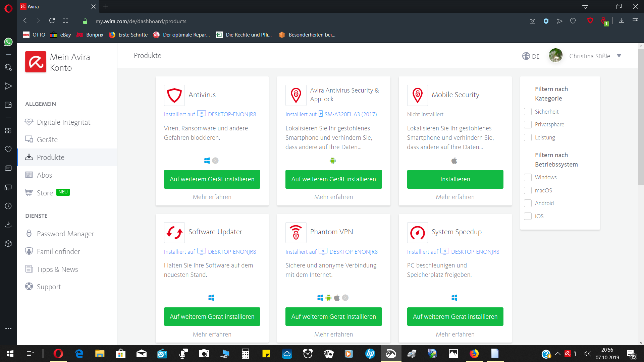Click the Windows icon on Phantom VPN card

click(320, 298)
